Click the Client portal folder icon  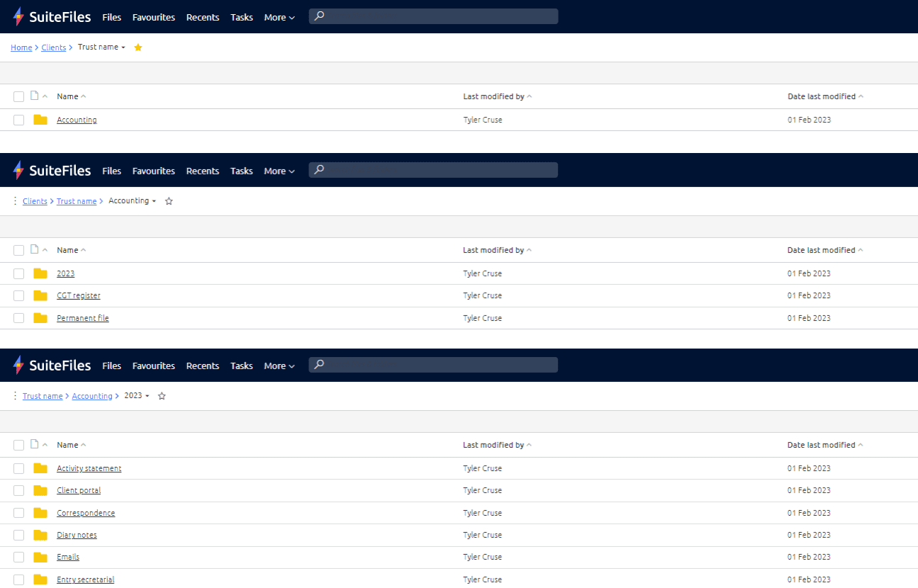point(40,490)
